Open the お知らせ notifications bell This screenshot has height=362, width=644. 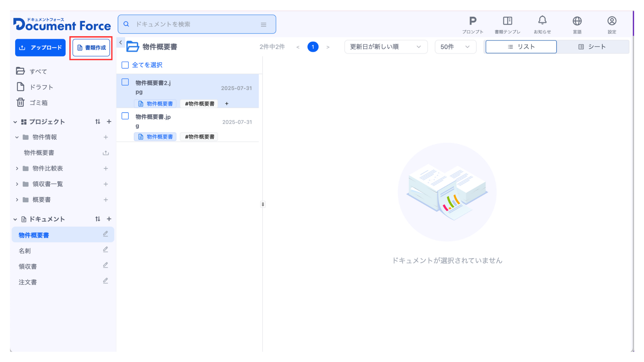[542, 25]
